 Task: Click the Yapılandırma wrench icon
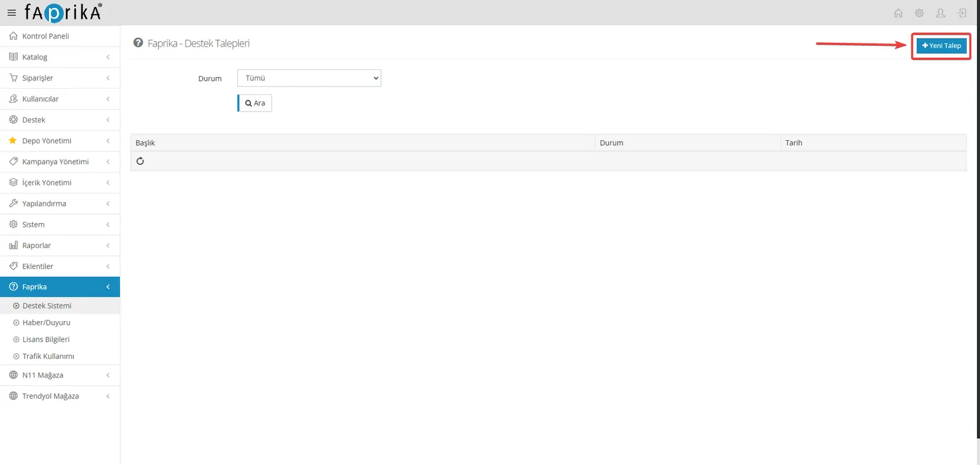13,203
